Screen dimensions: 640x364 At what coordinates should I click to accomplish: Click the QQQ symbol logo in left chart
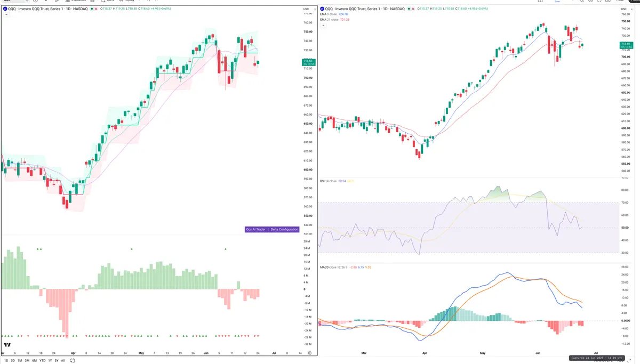[5, 9]
